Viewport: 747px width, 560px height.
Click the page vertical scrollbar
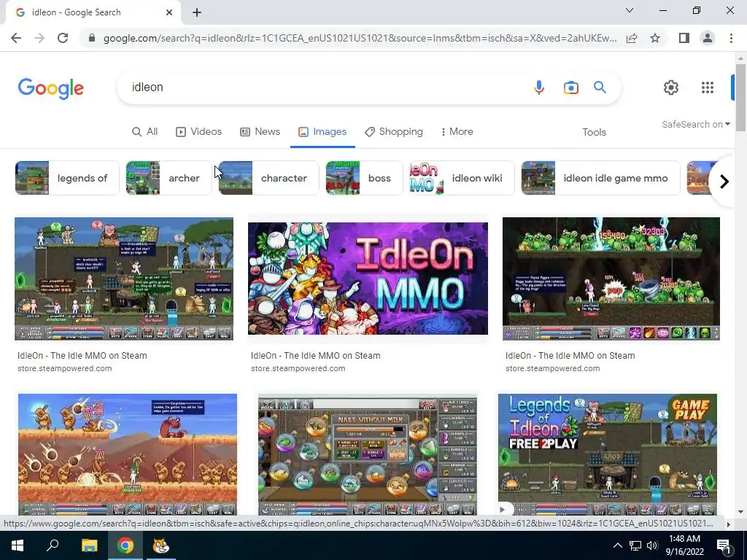click(740, 98)
